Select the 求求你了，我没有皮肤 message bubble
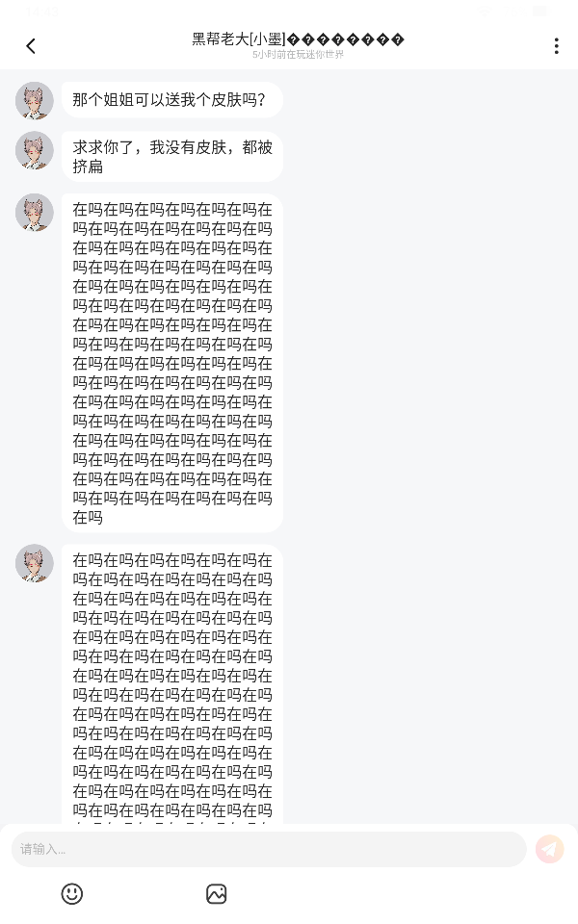Image resolution: width=578 pixels, height=924 pixels. pos(172,157)
